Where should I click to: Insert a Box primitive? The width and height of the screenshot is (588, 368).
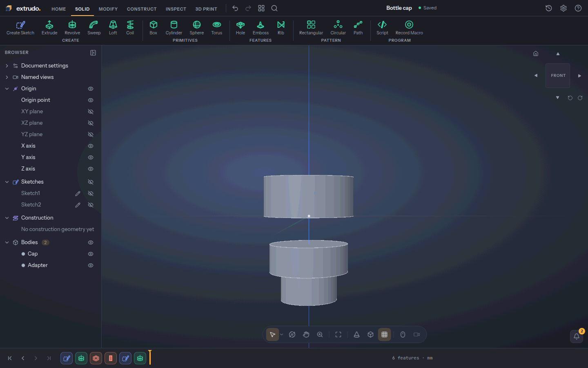(x=154, y=28)
